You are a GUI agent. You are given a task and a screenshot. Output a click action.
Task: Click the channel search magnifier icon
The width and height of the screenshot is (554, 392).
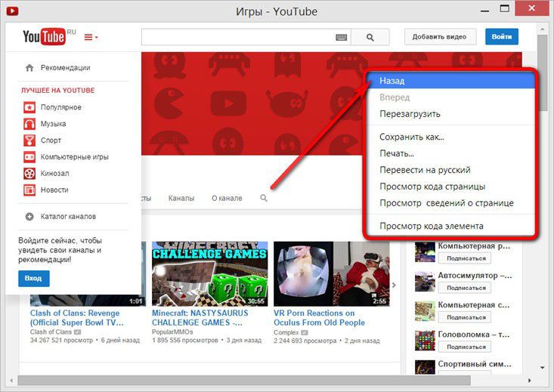[264, 198]
